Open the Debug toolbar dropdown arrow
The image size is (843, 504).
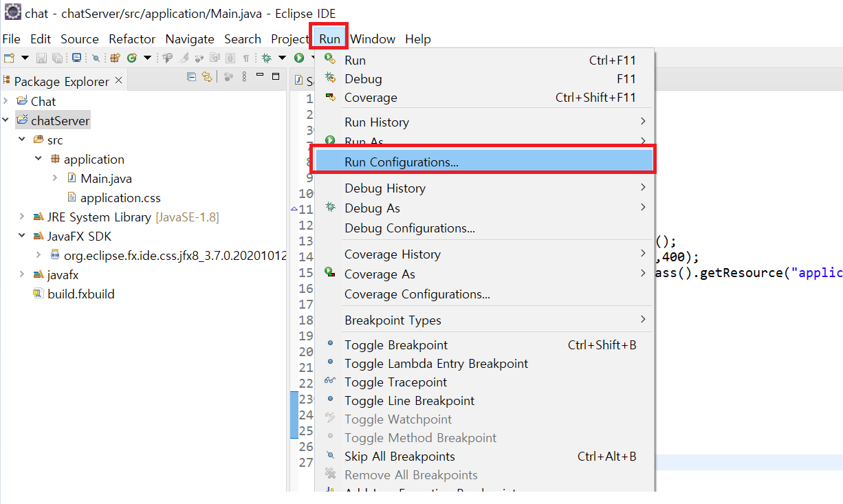282,58
